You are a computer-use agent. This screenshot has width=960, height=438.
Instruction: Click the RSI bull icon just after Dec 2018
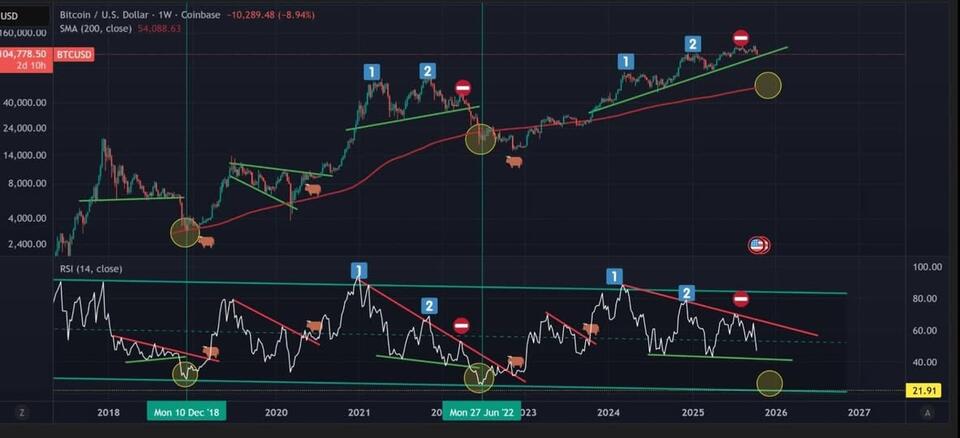click(211, 352)
